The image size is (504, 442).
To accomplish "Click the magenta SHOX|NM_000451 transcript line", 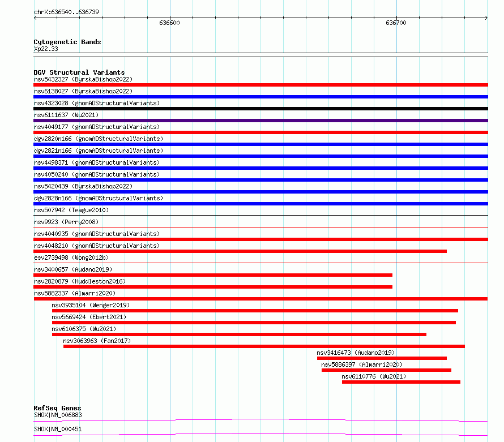I will (x=260, y=435).
